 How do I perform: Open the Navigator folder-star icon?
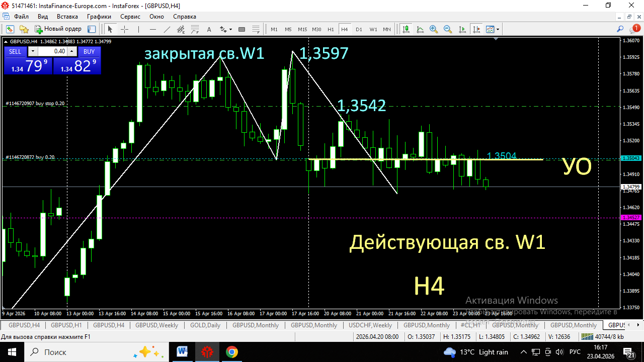click(x=24, y=29)
